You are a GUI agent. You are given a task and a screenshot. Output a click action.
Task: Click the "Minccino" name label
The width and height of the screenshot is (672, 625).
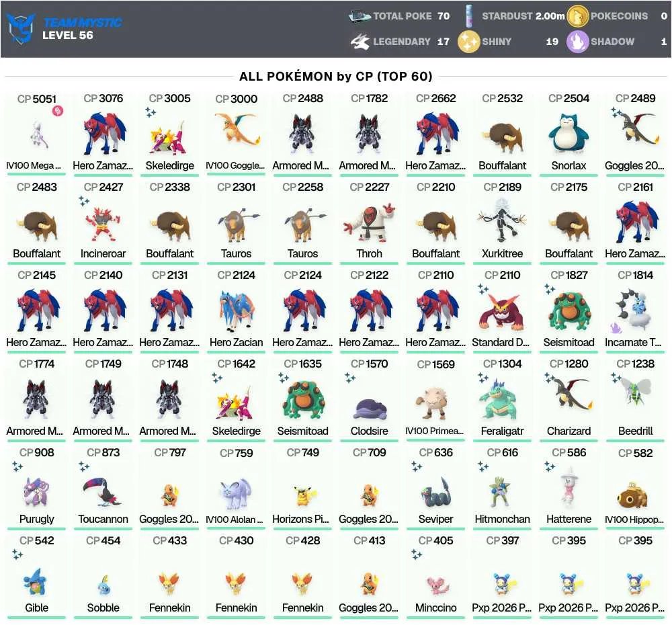436,608
